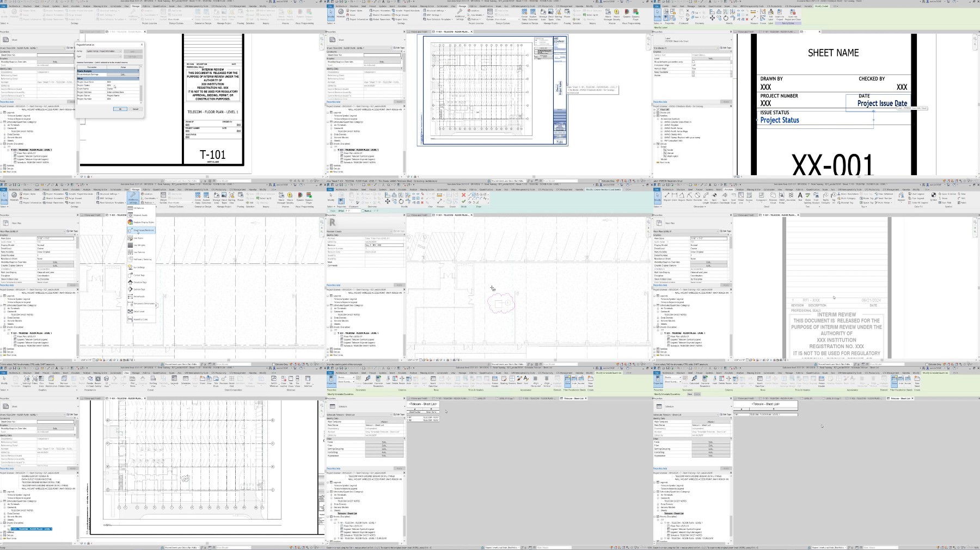Click OK in the Project Information dialog
This screenshot has height=550, width=980.
tap(120, 109)
